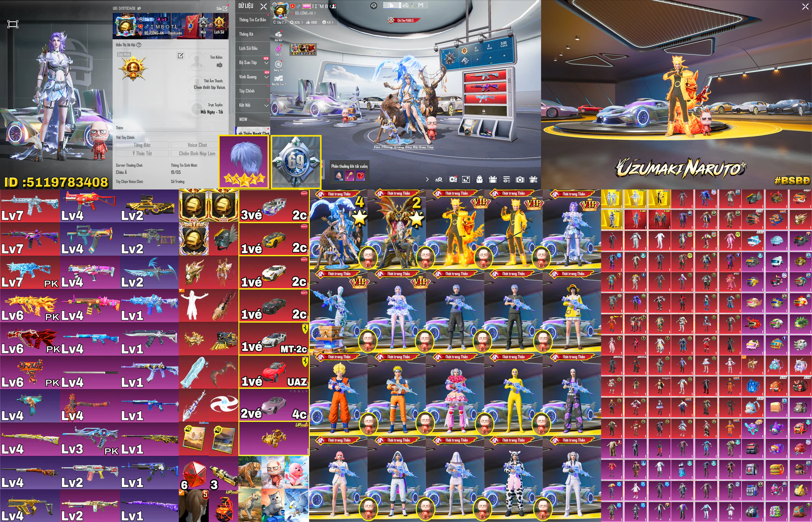This screenshot has height=522, width=812.
Task: Open the Mùa season badge
Action: tap(203, 25)
